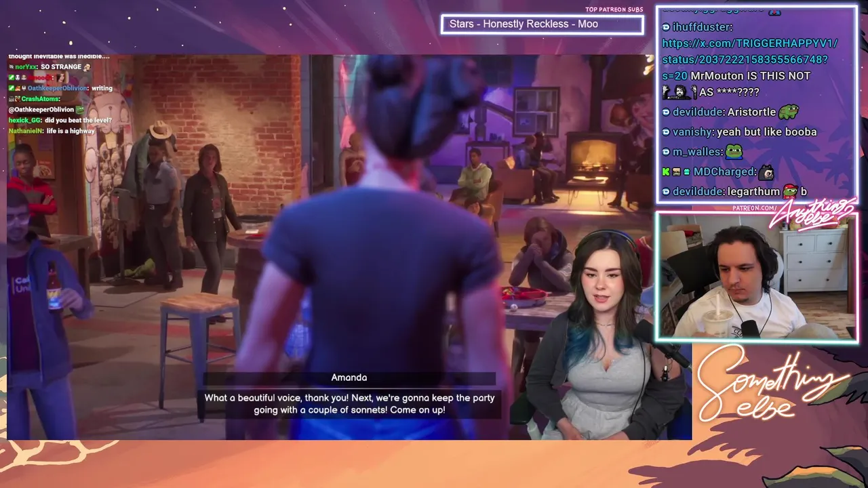Click the TOP PATREON SUBS label

point(614,9)
